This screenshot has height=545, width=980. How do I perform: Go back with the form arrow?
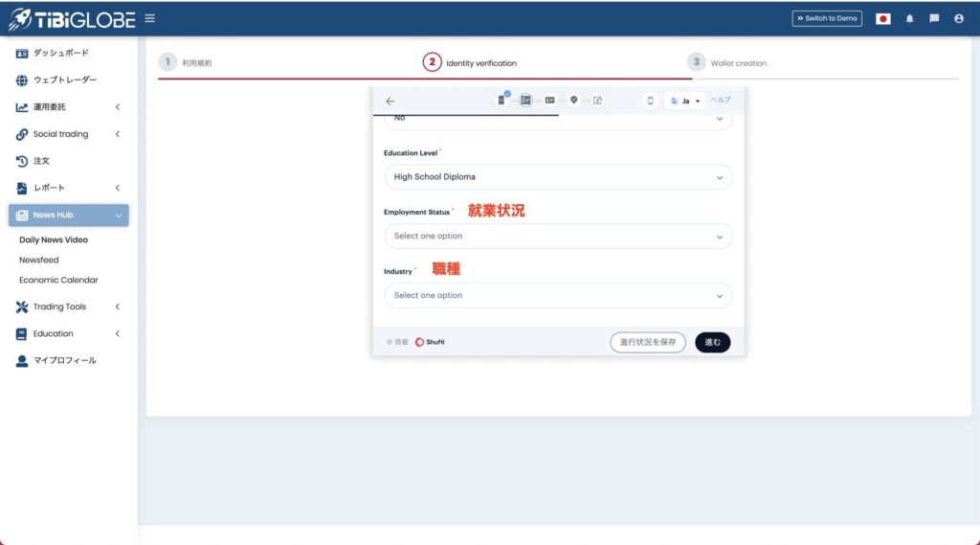click(390, 101)
